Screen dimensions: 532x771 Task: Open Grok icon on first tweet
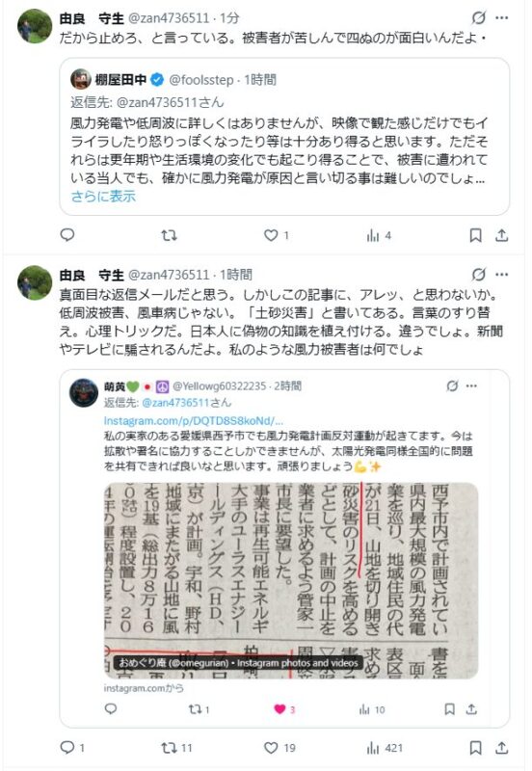click(x=478, y=18)
